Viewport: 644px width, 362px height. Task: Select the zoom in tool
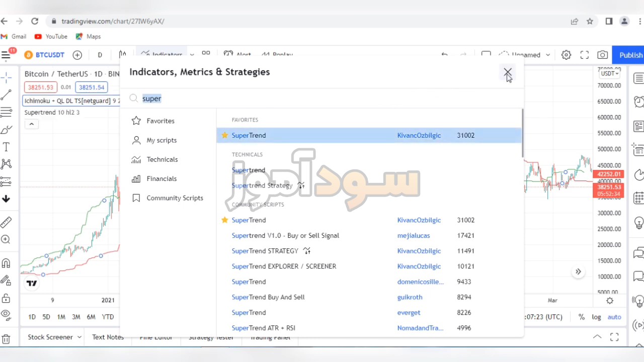pos(6,239)
